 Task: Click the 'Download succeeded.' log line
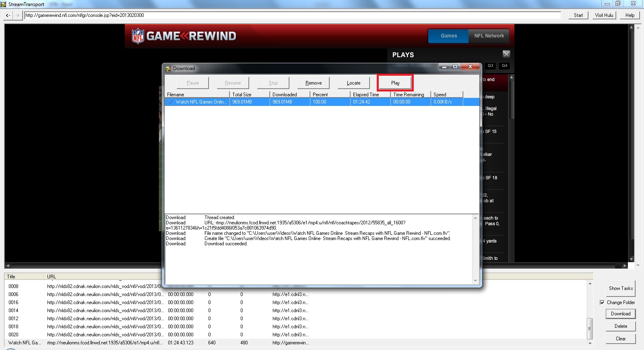[x=226, y=244]
